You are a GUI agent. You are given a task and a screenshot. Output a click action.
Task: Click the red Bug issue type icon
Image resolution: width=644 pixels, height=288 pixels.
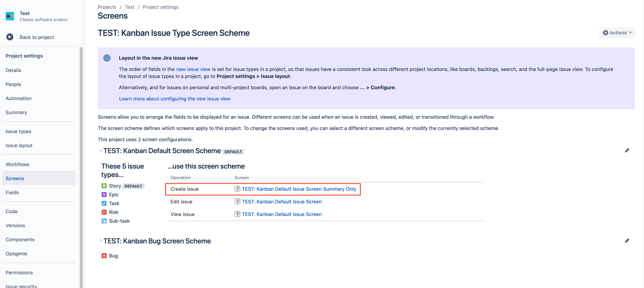tap(104, 256)
